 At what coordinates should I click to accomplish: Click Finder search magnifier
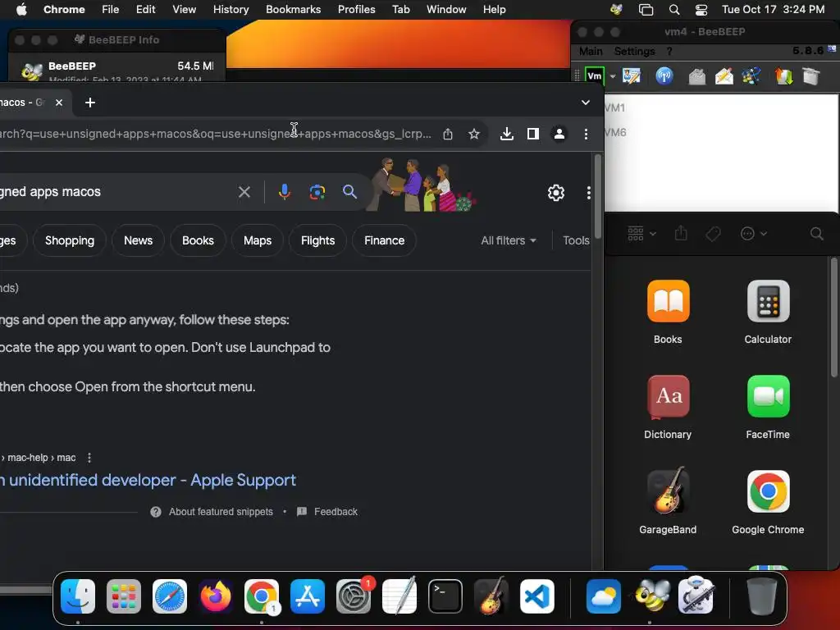click(816, 234)
